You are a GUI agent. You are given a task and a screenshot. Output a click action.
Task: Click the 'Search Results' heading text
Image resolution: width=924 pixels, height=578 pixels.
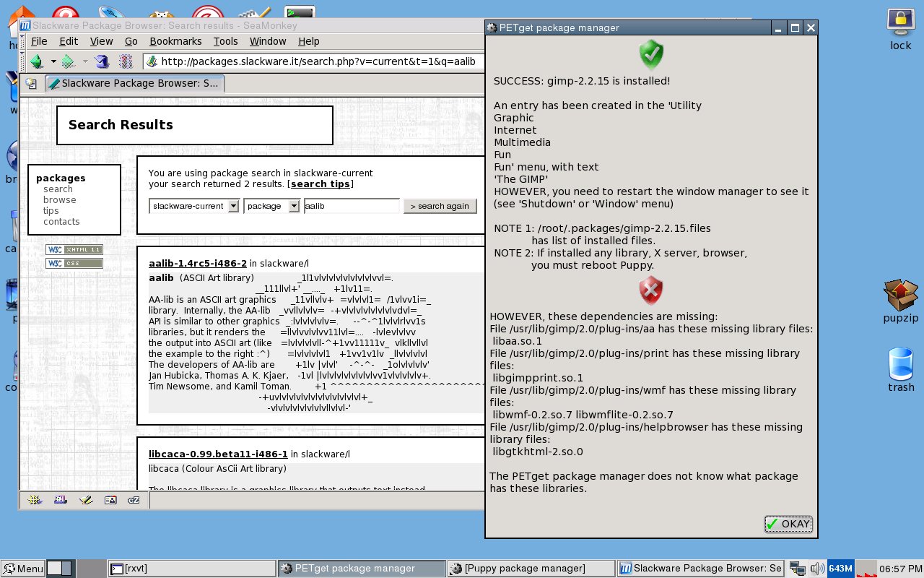click(121, 125)
